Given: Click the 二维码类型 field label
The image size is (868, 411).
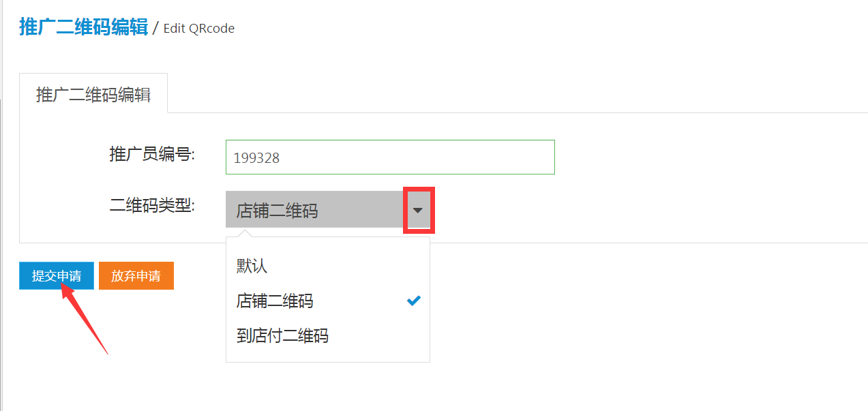Looking at the screenshot, I should coord(152,205).
